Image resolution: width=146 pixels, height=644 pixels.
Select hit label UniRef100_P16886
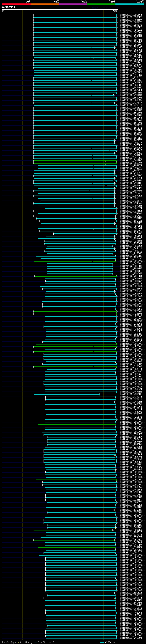tap(131, 419)
